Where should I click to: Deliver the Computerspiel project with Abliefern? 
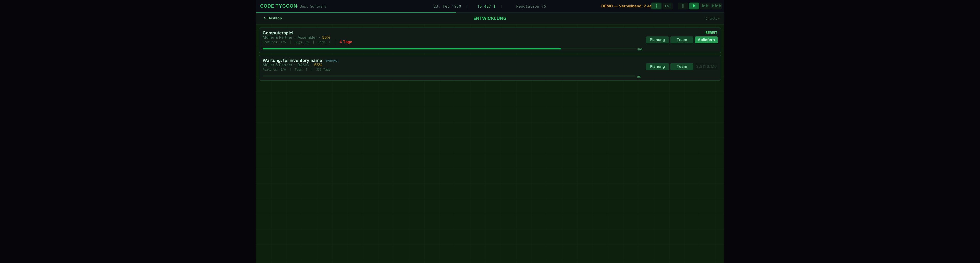coord(706,40)
